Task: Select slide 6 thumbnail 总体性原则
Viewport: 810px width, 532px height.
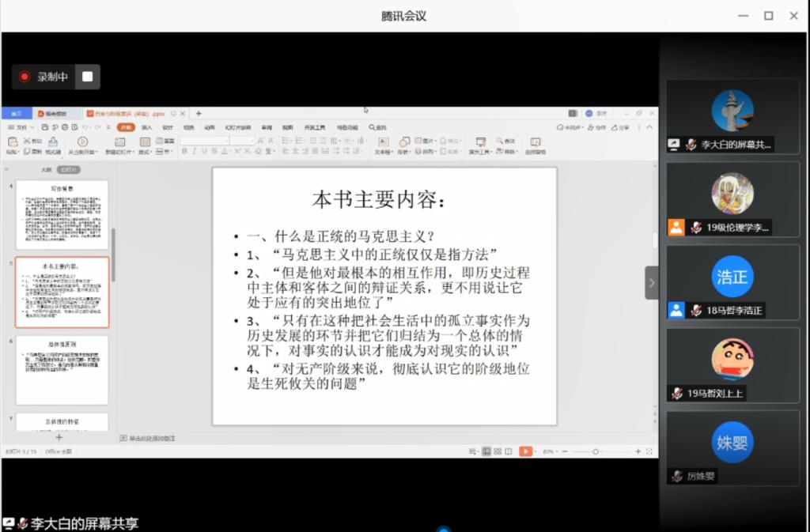Action: point(62,370)
